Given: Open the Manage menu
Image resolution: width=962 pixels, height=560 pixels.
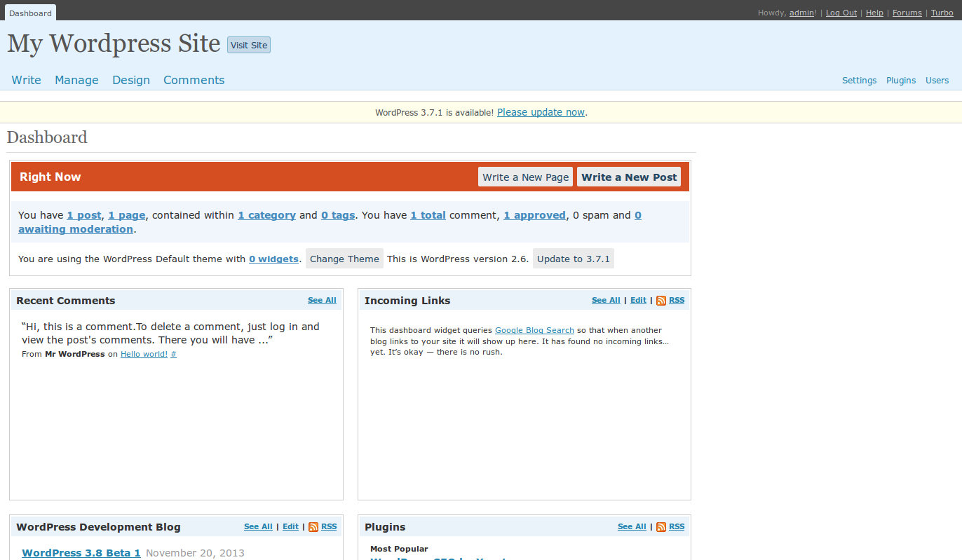Looking at the screenshot, I should [76, 80].
